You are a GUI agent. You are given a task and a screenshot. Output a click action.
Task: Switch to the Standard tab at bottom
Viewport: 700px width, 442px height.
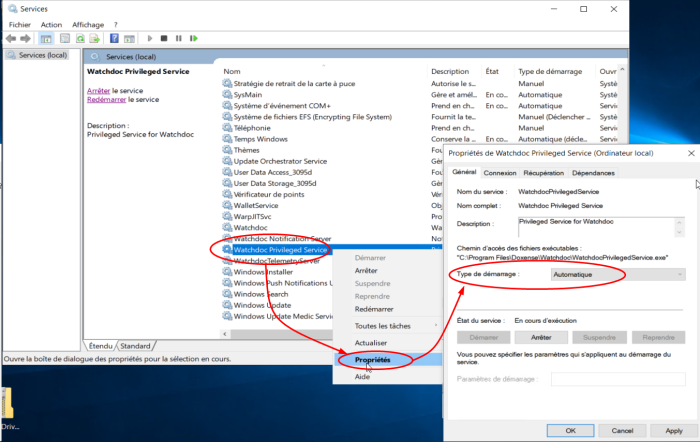click(137, 346)
